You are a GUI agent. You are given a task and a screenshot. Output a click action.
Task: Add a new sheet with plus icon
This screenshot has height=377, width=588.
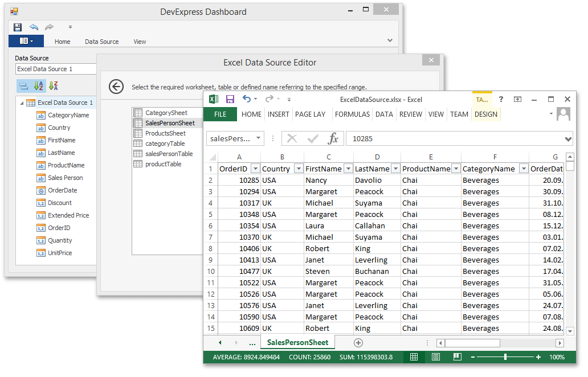coord(358,342)
